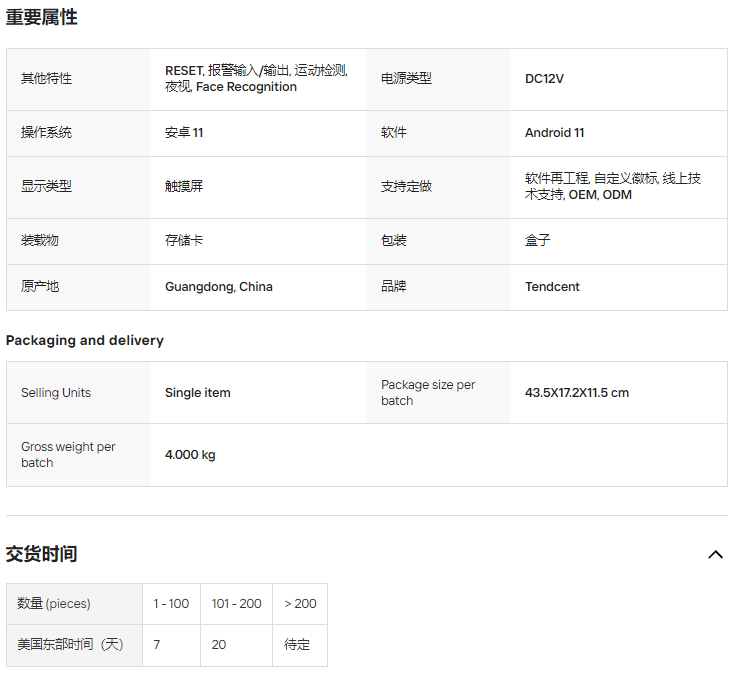The height and width of the screenshot is (675, 739).
Task: Select the 美国东部时间 (天) row label
Action: coord(74,645)
